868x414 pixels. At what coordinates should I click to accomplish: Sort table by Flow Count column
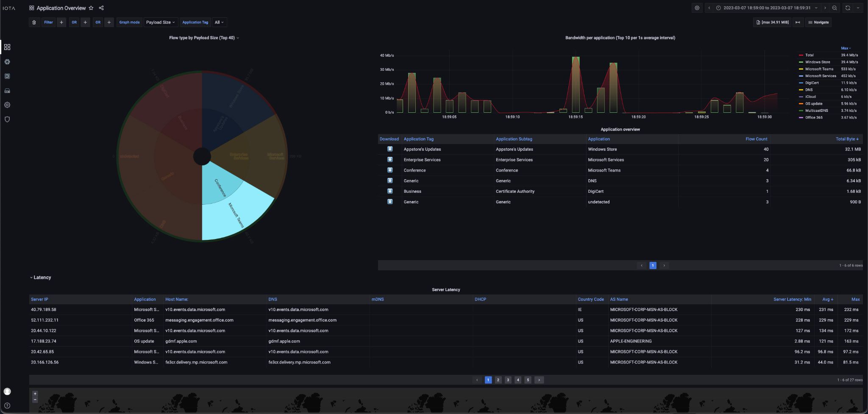point(756,139)
